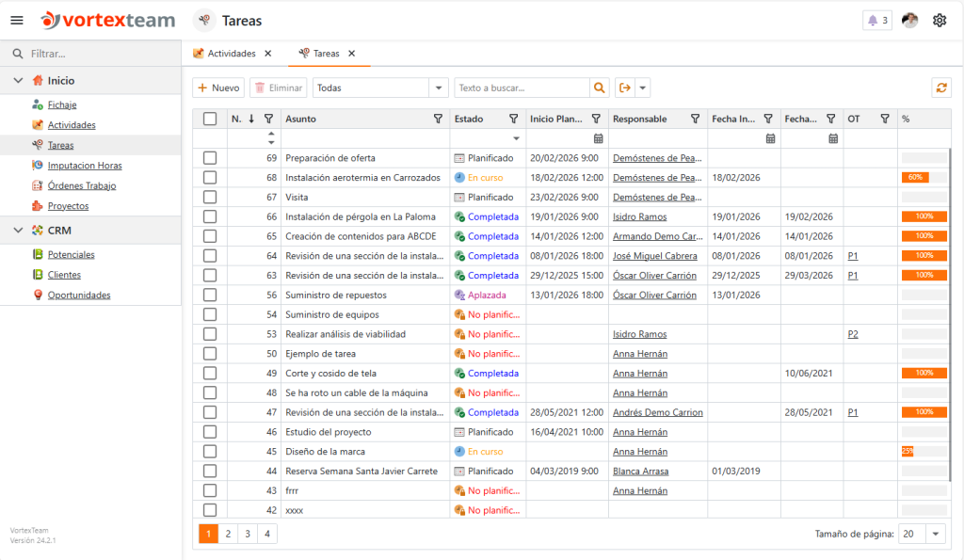
Task: Focus the sidebar Filtrar field
Action: (102, 54)
